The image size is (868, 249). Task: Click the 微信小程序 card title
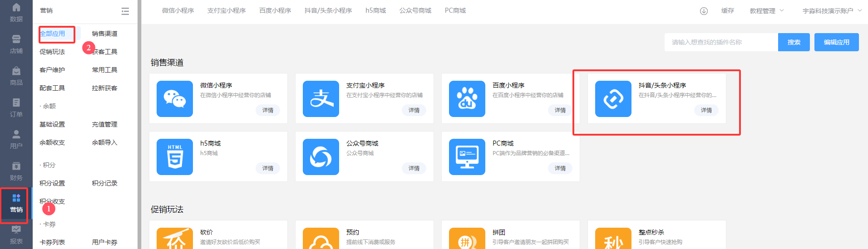pos(216,85)
